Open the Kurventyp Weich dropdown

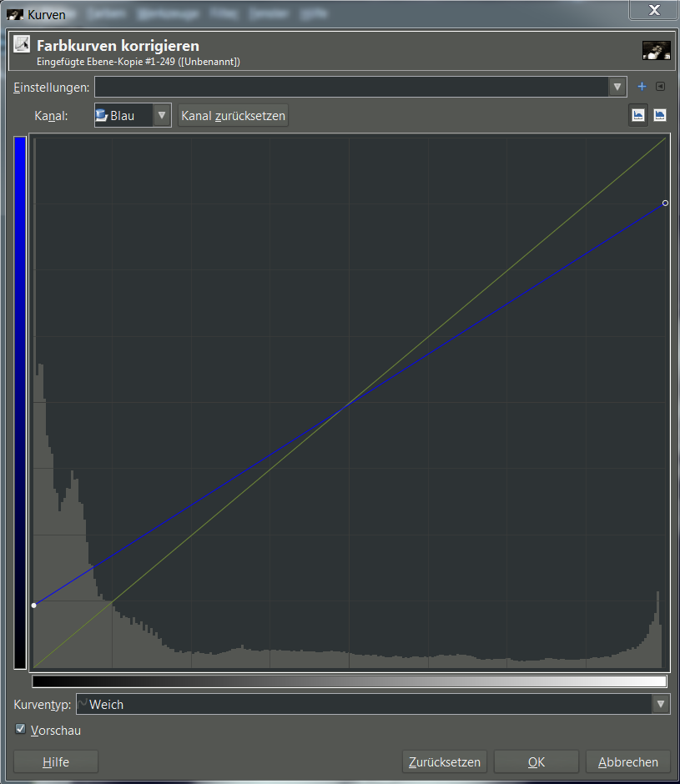372,704
